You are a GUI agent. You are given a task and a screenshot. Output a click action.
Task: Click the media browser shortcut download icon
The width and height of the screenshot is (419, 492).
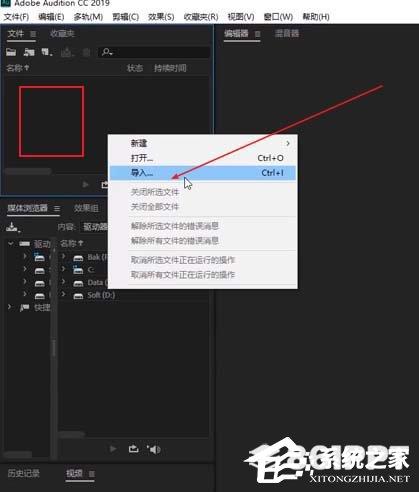coord(13,227)
